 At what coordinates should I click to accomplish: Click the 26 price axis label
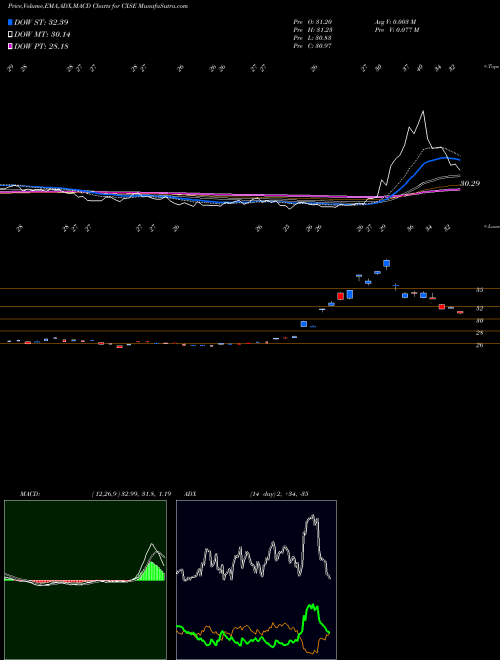coord(479,345)
